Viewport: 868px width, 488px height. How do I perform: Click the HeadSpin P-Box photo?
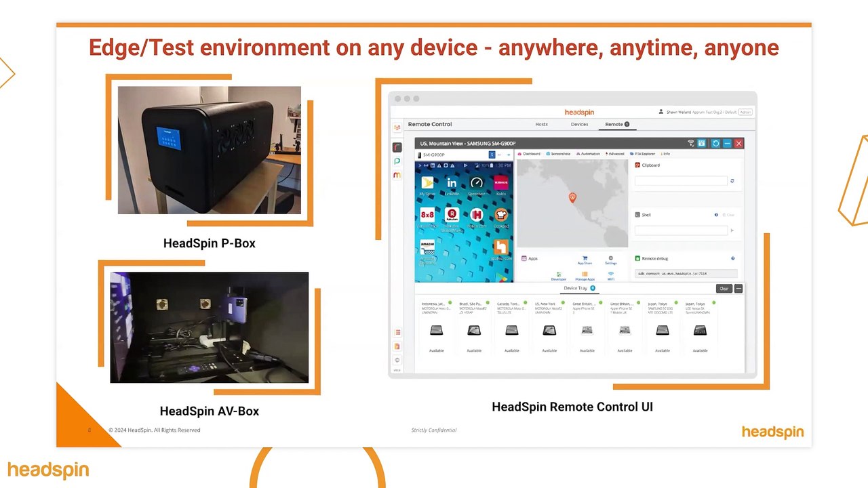coord(210,150)
